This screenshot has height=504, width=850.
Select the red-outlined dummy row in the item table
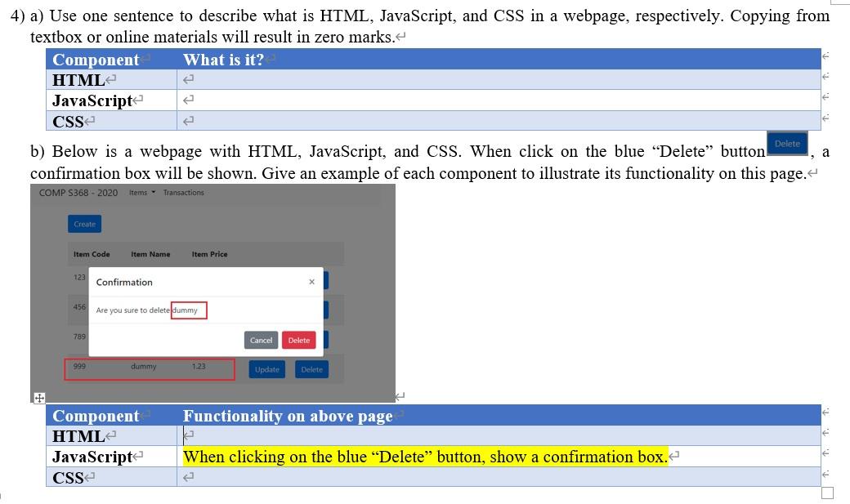pos(149,369)
